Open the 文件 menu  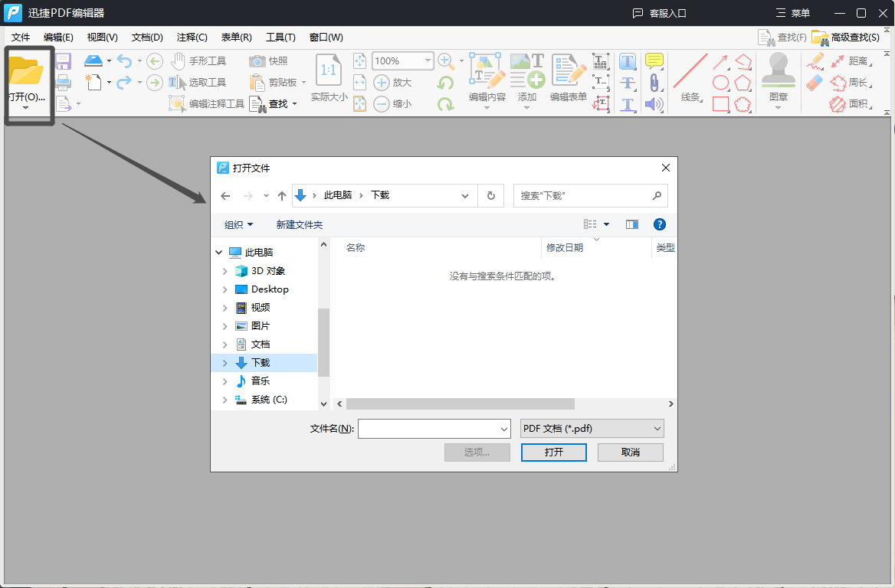21,37
